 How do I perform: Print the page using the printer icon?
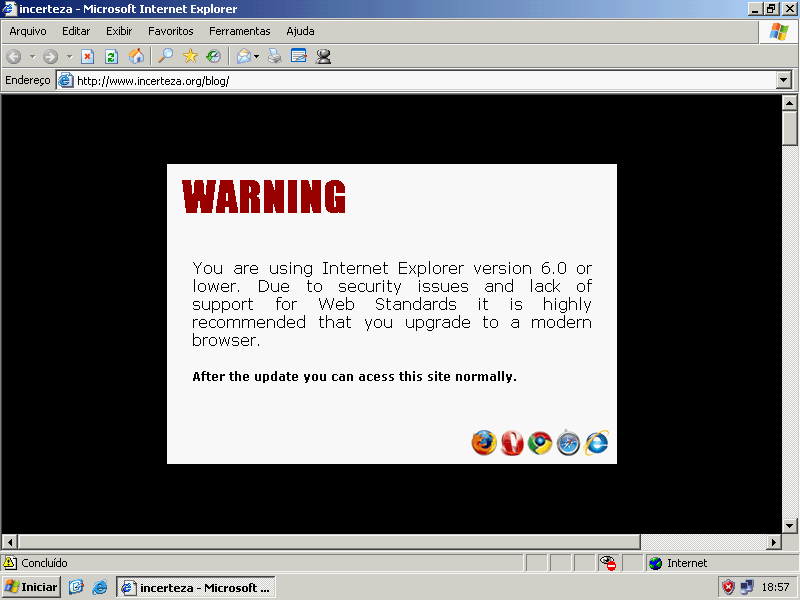[275, 57]
